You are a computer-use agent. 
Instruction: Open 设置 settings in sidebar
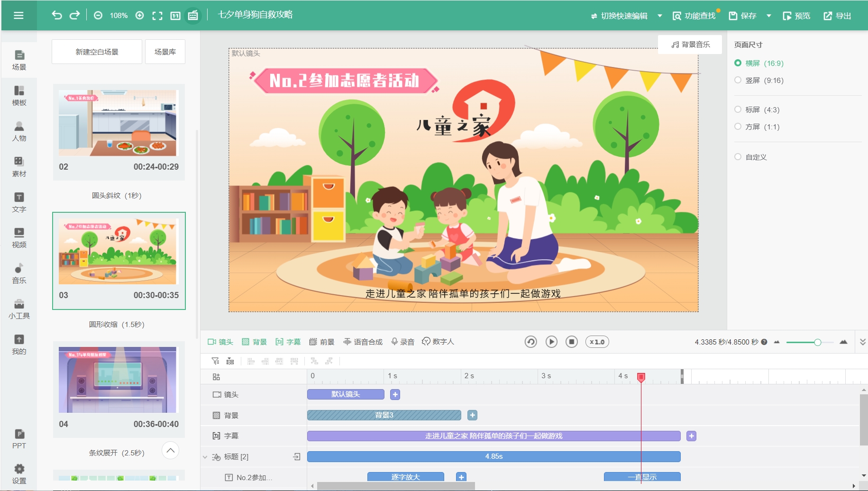19,474
